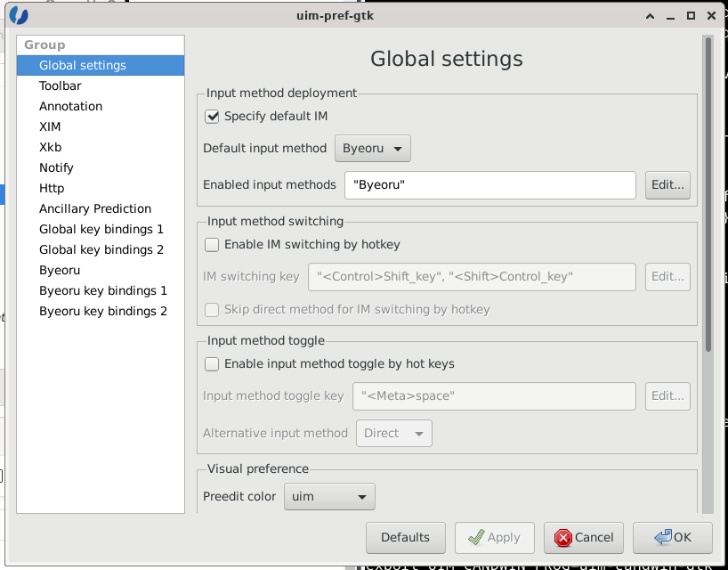Open Notify group
Image resolution: width=728 pixels, height=570 pixels.
[101, 167]
